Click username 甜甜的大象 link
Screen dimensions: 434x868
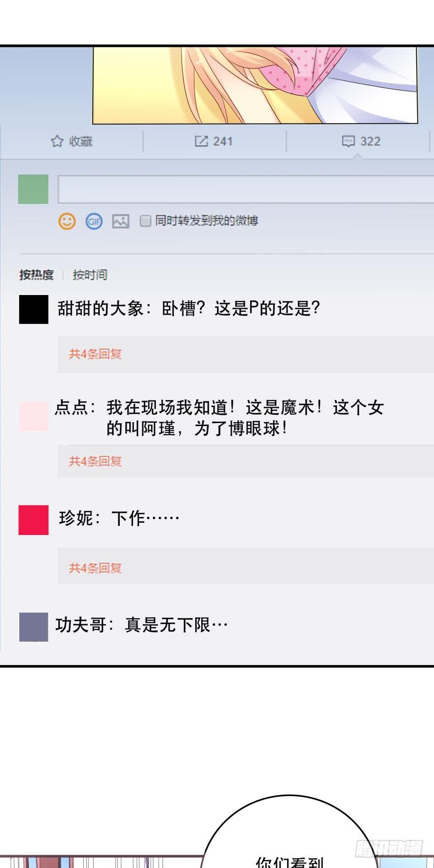pos(101,309)
